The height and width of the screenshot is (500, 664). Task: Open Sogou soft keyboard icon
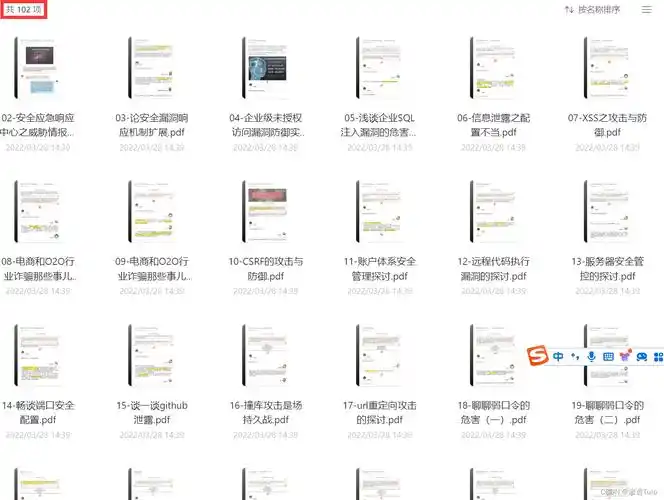[x=608, y=356]
